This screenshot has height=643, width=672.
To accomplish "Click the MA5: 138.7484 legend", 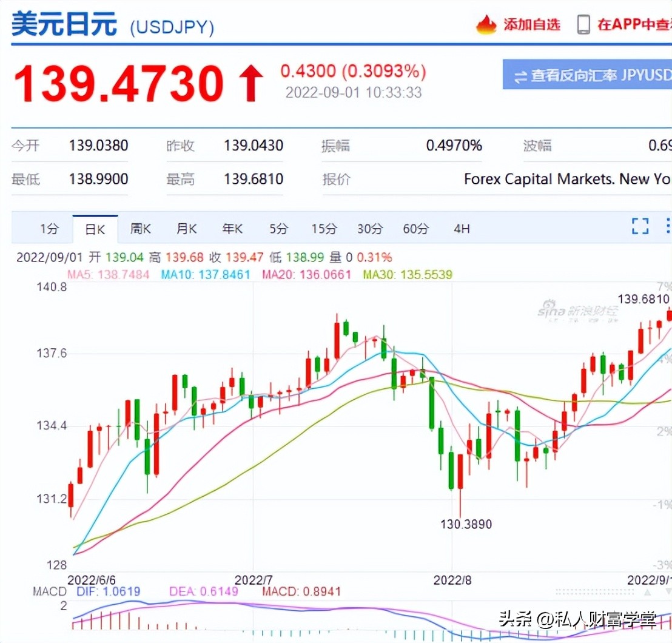I will pos(108,274).
